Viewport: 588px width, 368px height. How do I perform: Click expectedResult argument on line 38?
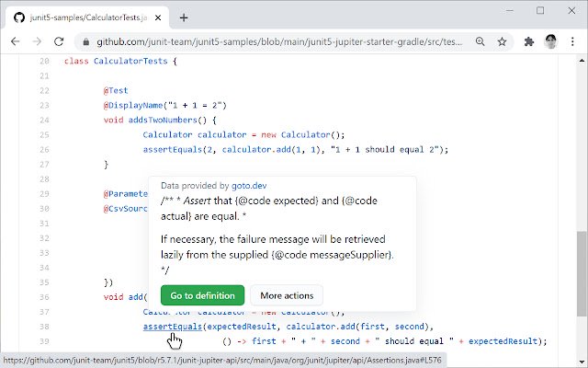coord(242,327)
